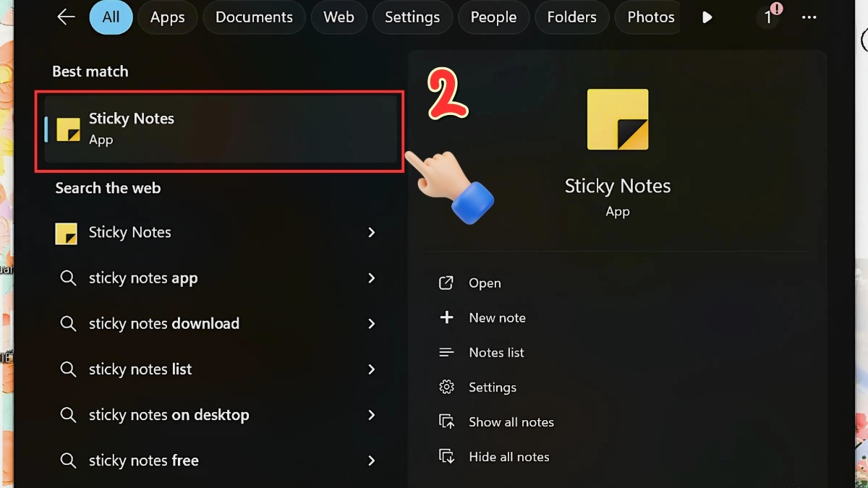The image size is (868, 488).
Task: Click the plus icon beside New note
Action: click(x=446, y=317)
